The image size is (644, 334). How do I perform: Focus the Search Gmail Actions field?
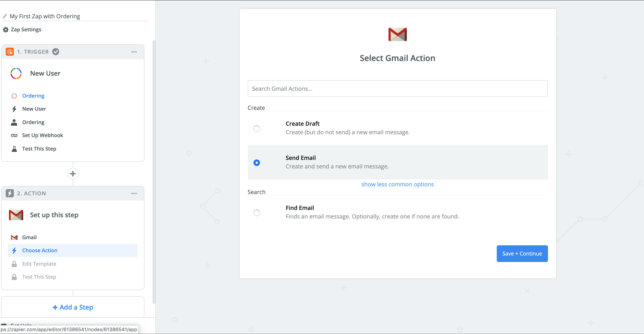pos(397,88)
